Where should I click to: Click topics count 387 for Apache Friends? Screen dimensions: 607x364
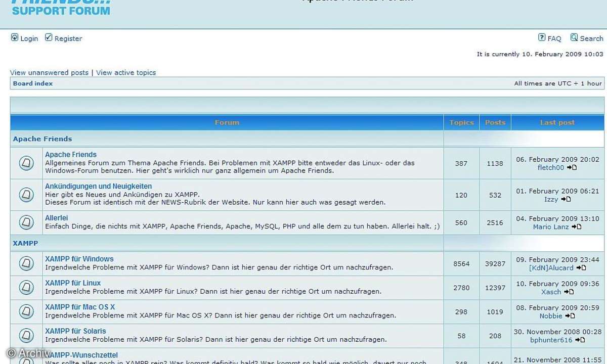[x=461, y=163]
